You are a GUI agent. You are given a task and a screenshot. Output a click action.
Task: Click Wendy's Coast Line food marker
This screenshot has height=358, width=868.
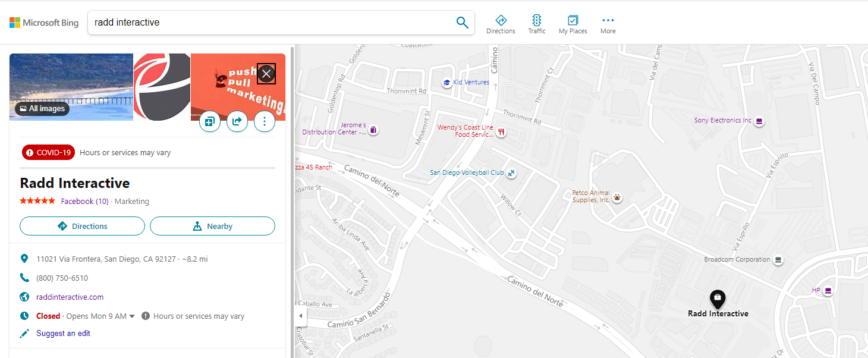click(502, 132)
